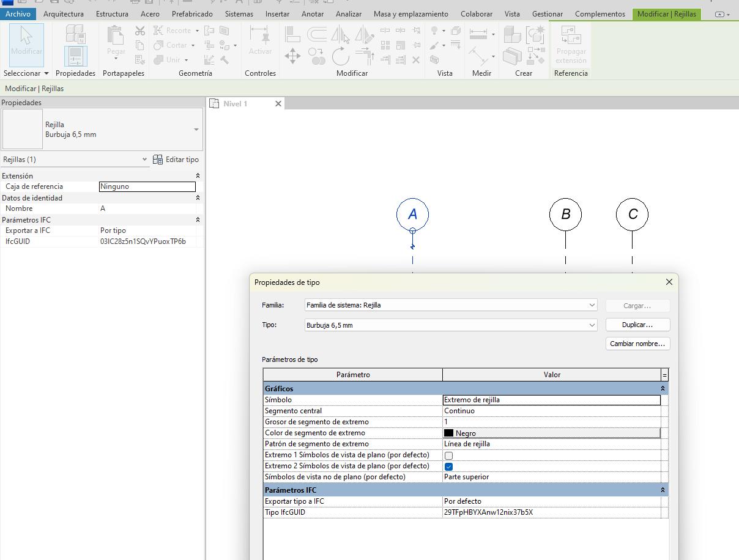Select the Move tool in Modificar panel
The image size is (739, 560).
[292, 57]
